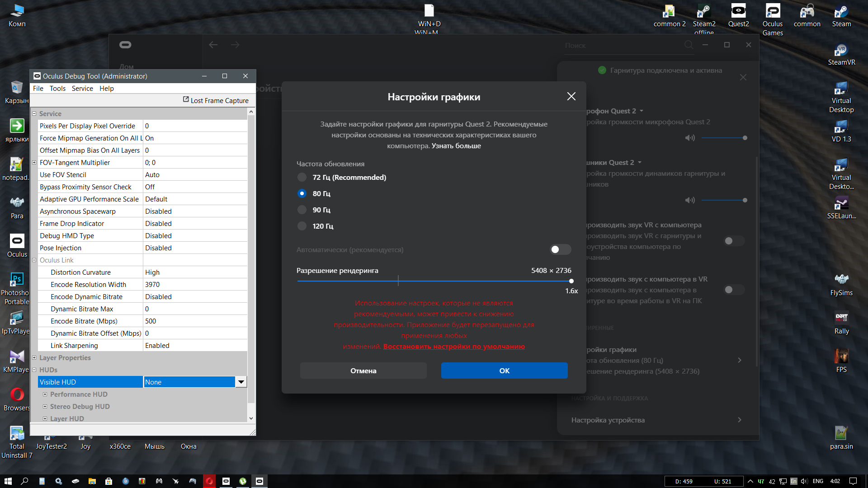The image size is (868, 488).
Task: Open the Quest2 desktop icon
Action: (x=738, y=16)
